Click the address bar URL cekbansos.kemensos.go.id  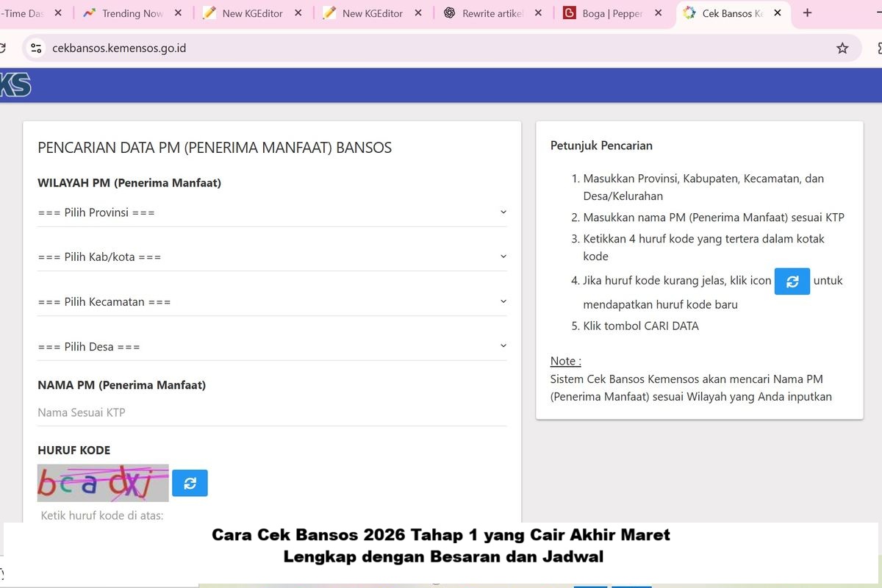point(119,49)
